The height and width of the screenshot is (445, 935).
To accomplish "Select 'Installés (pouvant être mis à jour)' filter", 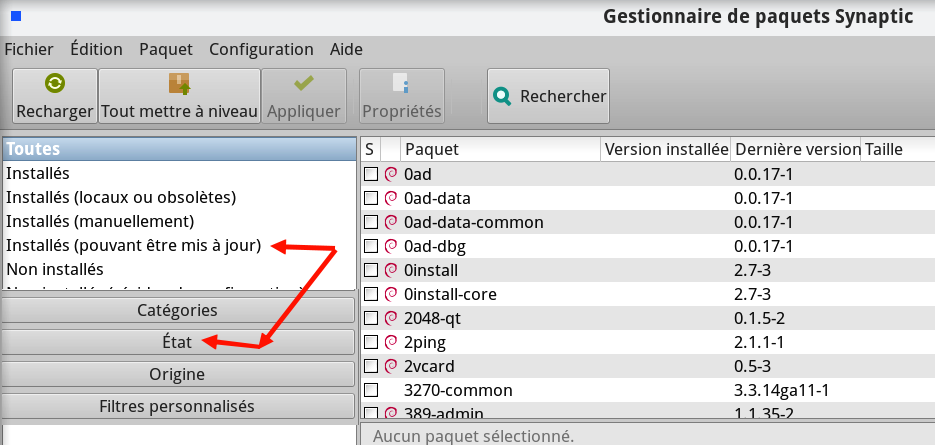I will click(133, 245).
